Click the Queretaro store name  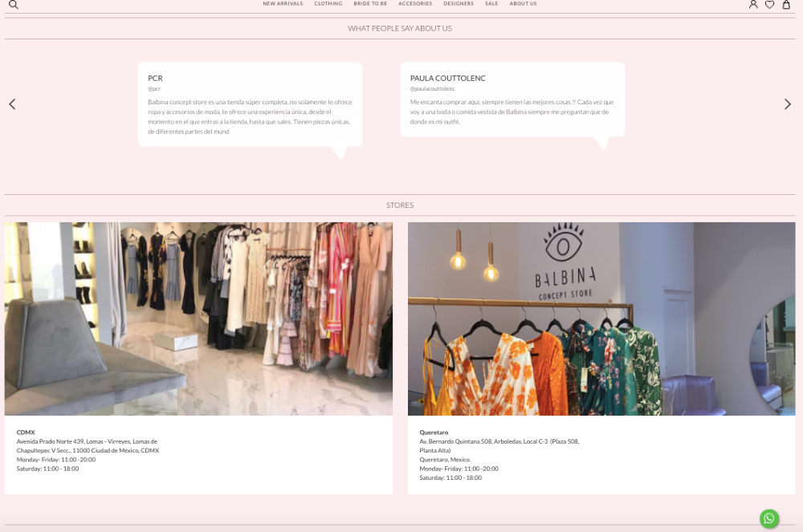tap(434, 433)
